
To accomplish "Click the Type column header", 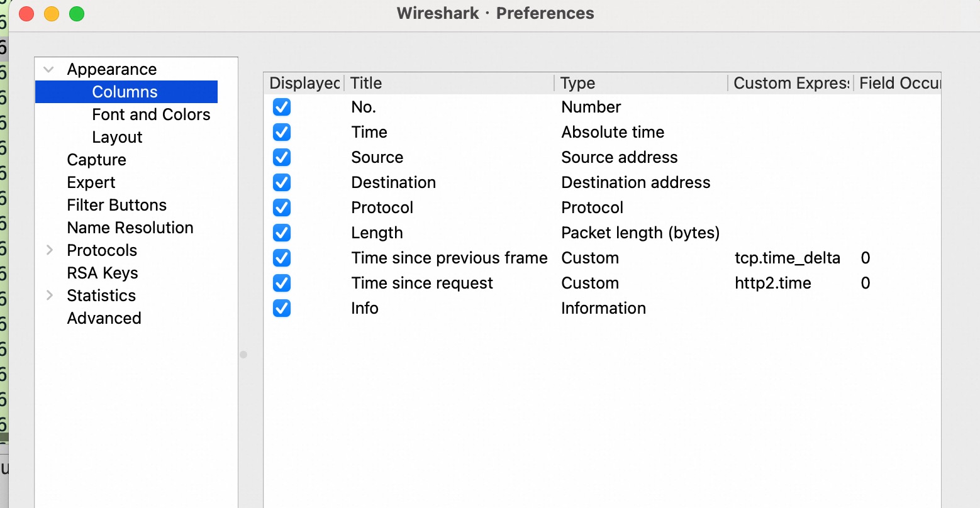I will click(x=640, y=83).
